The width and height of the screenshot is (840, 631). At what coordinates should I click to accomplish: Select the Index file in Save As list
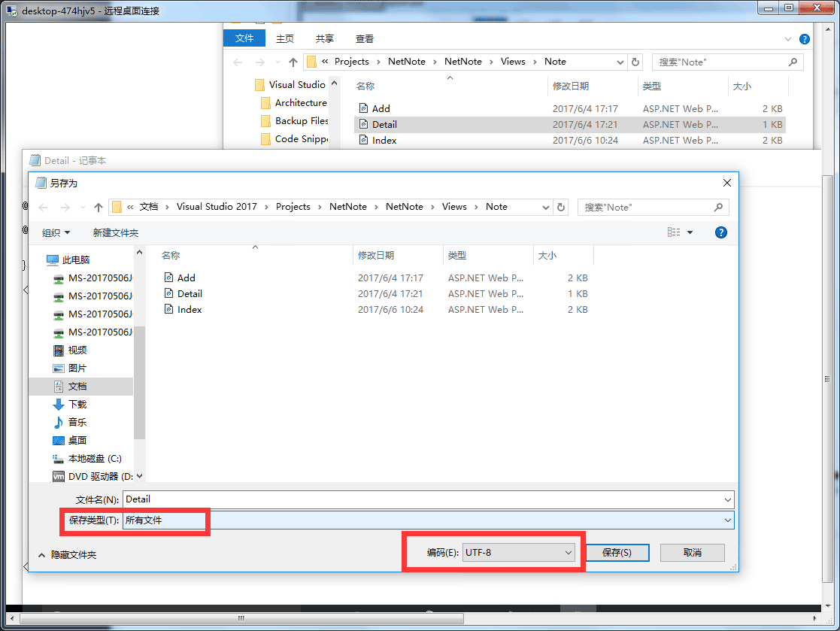pyautogui.click(x=189, y=309)
